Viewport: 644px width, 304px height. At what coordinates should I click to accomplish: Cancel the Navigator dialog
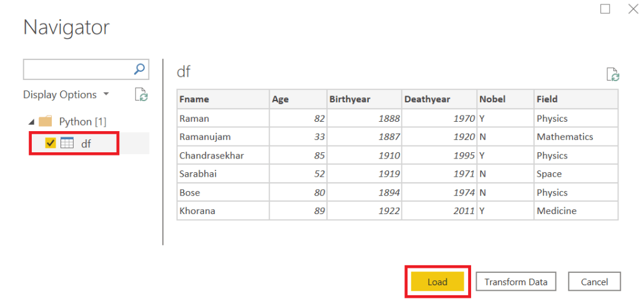(594, 282)
